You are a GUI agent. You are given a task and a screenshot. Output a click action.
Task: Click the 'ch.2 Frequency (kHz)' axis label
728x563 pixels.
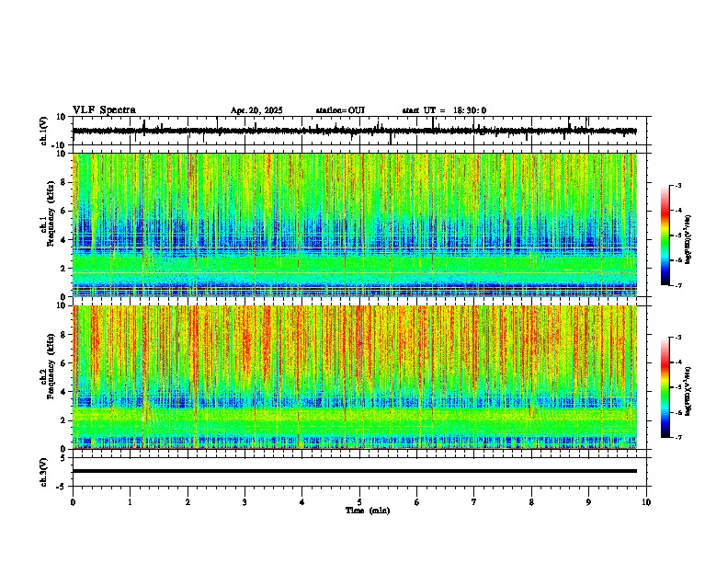[x=47, y=377]
